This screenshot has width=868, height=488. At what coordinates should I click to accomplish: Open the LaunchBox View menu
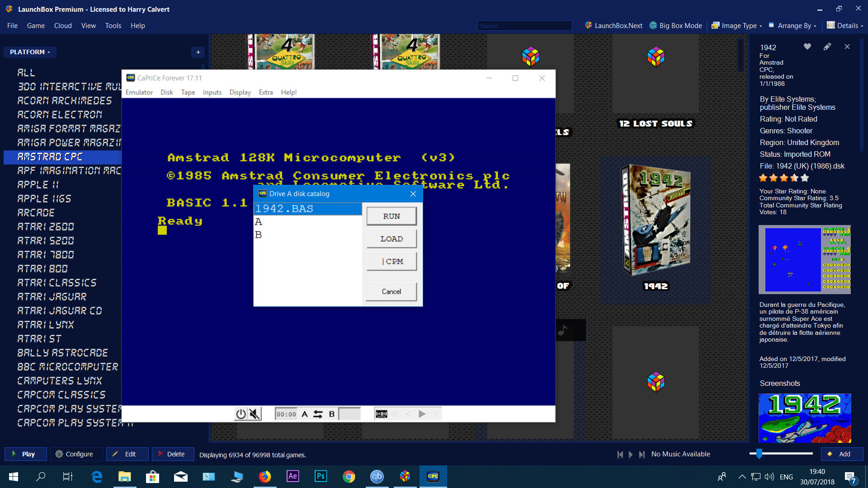click(89, 26)
